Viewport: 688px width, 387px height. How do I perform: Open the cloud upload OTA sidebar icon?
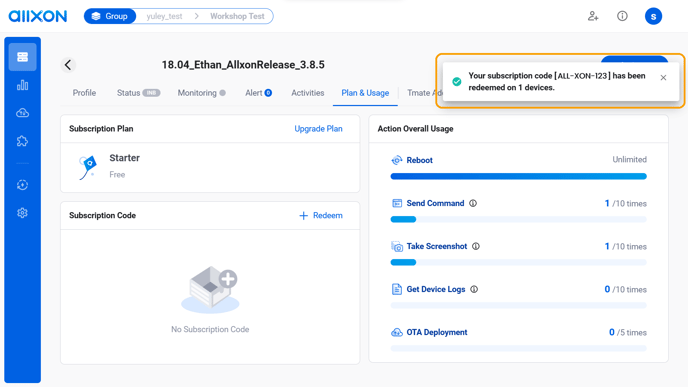pyautogui.click(x=22, y=113)
